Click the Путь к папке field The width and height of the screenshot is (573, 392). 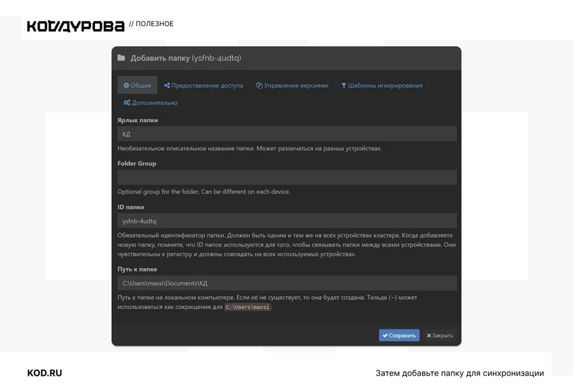click(287, 283)
